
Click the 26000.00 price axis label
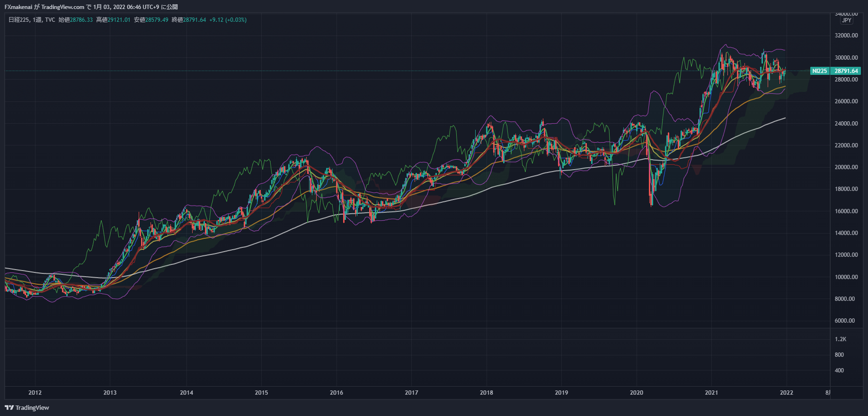(846, 101)
